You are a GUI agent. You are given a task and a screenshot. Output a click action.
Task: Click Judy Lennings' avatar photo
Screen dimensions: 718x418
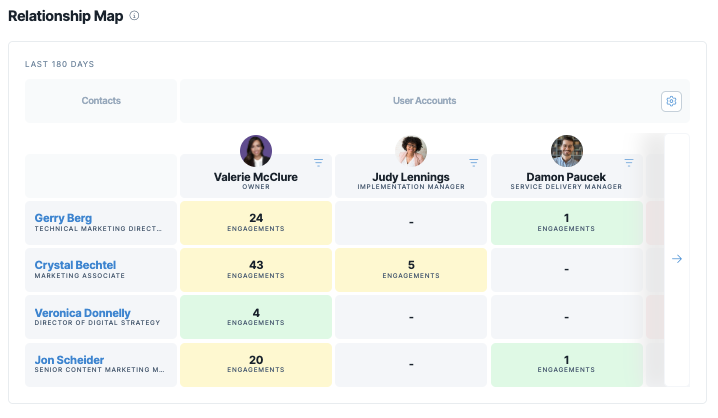coord(411,151)
